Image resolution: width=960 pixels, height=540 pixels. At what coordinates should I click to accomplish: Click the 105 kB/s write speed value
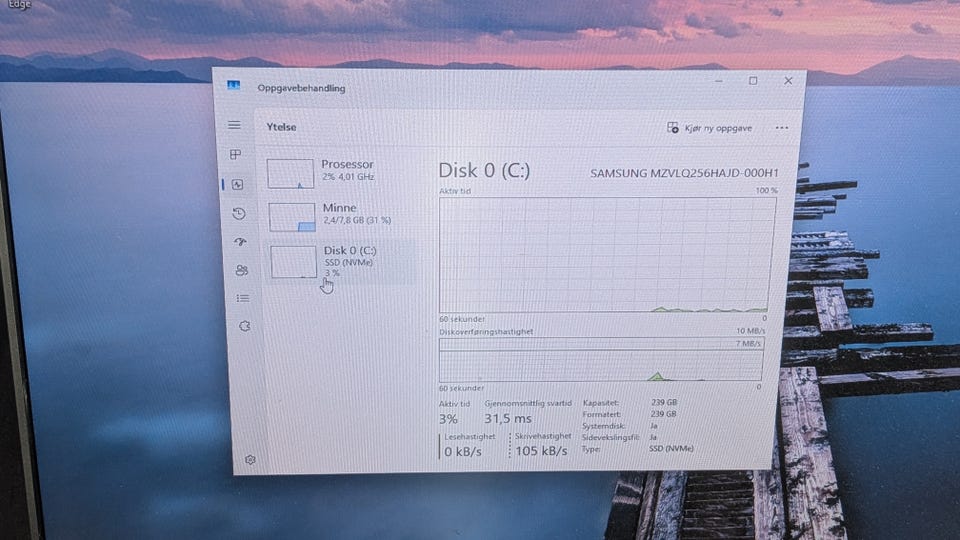coord(541,451)
